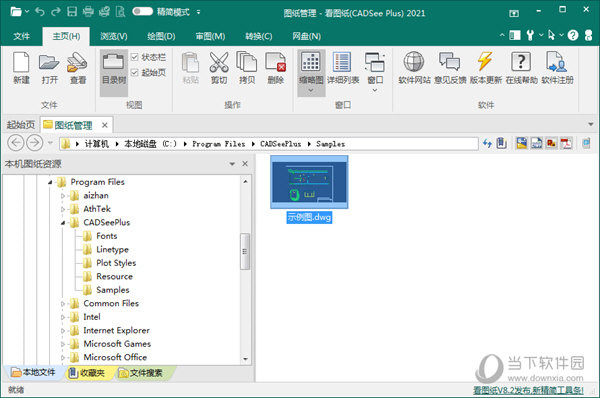Select the 缩略图 thumbnail view icon
The image size is (600, 398).
pyautogui.click(x=311, y=72)
